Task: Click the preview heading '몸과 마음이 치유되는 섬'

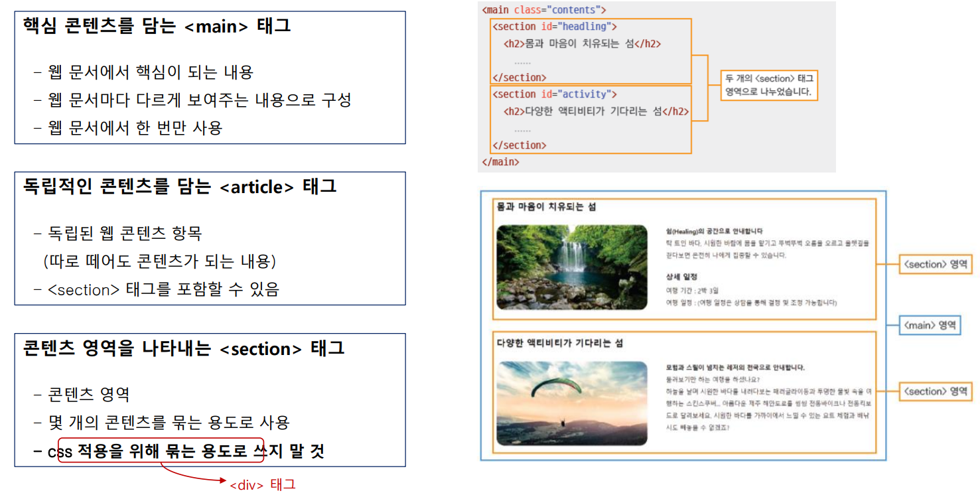Action: coord(546,207)
